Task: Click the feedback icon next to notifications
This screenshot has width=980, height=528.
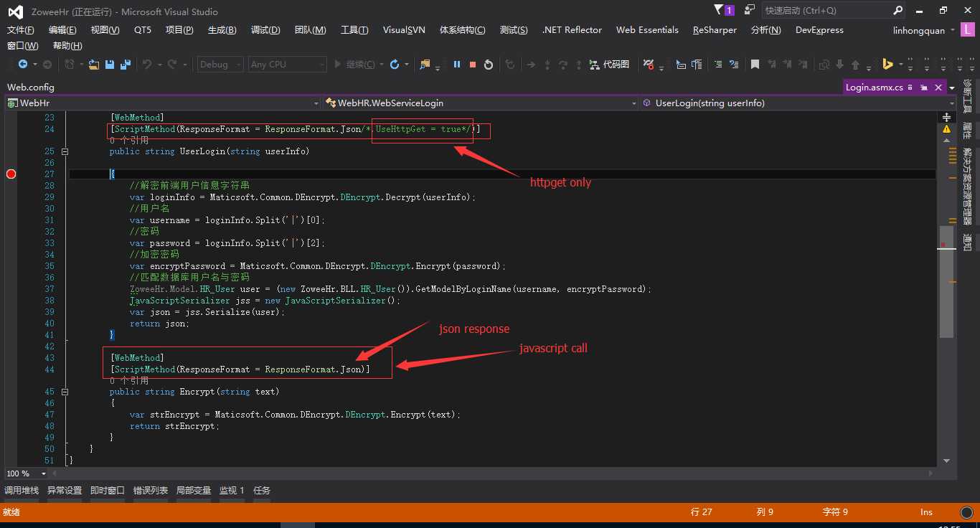Action: (x=750, y=10)
